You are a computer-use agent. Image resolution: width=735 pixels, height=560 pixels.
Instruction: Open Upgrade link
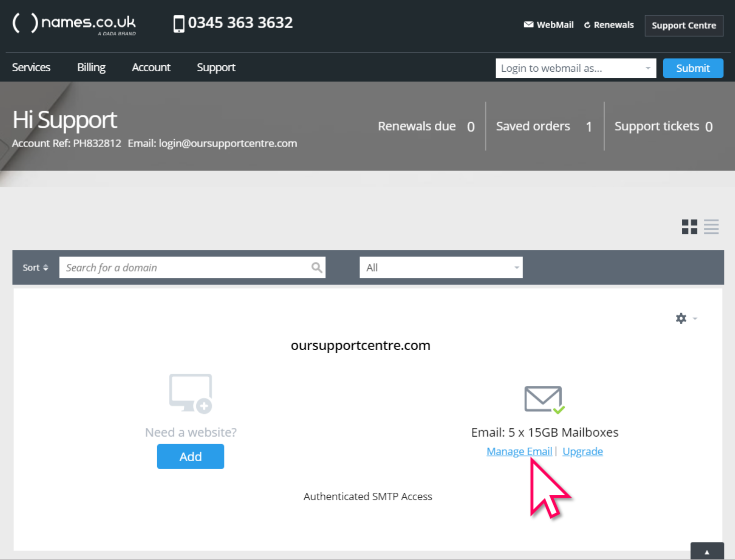(582, 451)
